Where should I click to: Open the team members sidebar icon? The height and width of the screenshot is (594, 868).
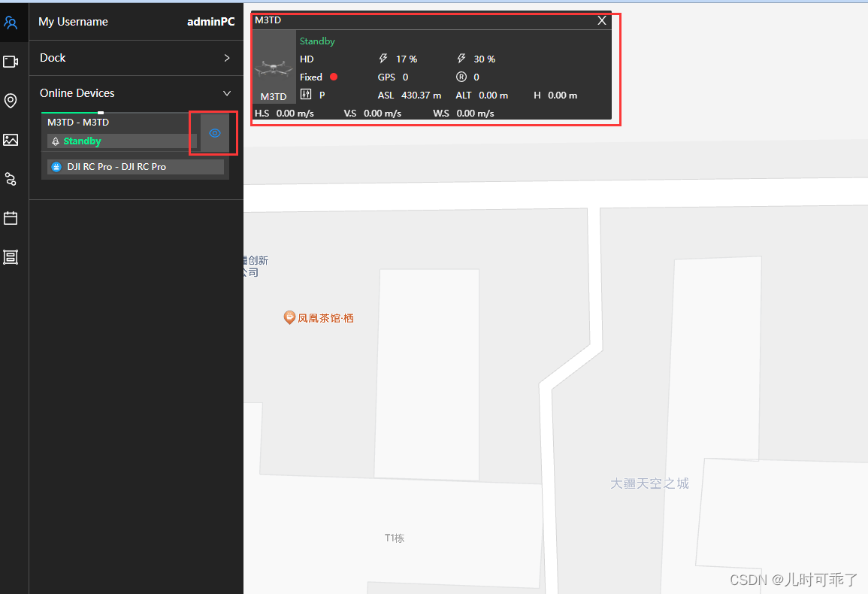[x=11, y=22]
